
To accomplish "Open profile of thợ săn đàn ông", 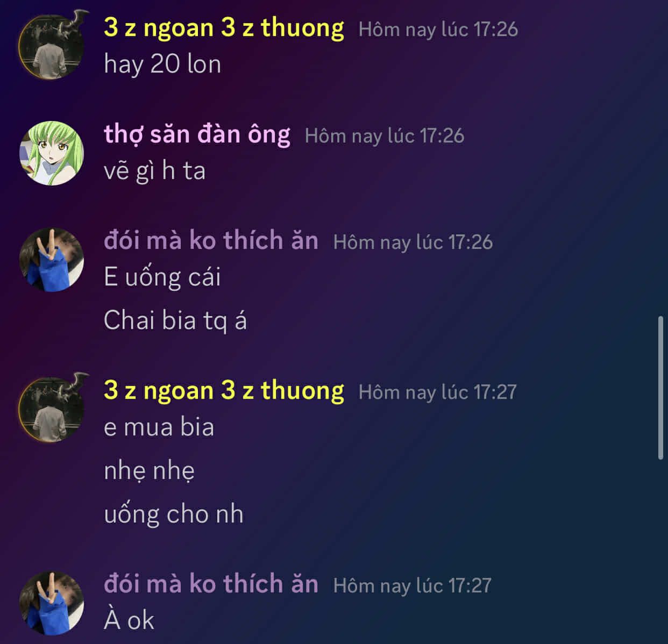I will coord(197,134).
